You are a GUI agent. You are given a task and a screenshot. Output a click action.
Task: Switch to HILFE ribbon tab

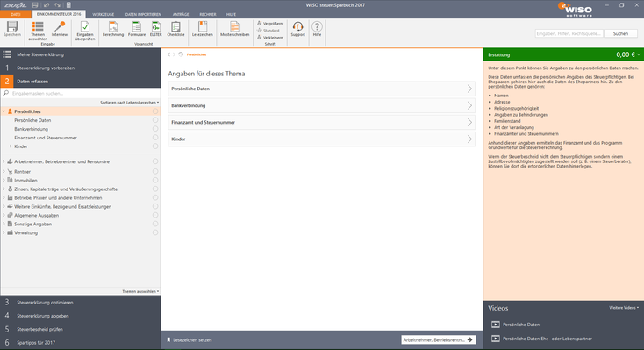tap(232, 14)
